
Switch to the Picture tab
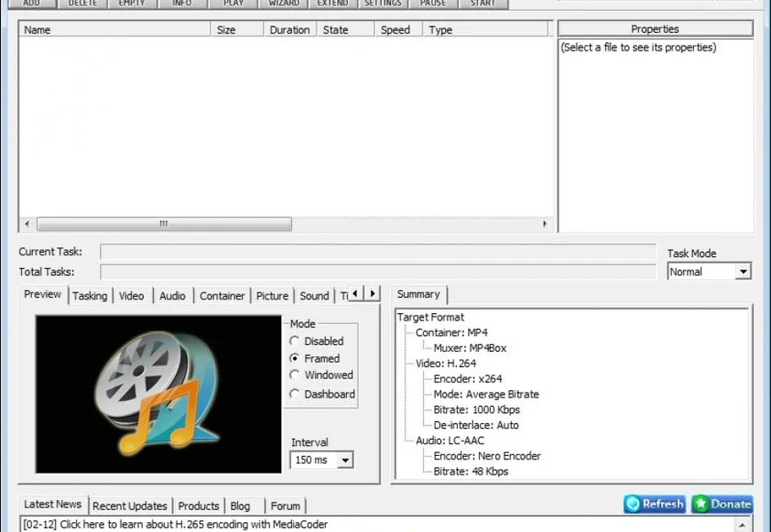pos(272,296)
